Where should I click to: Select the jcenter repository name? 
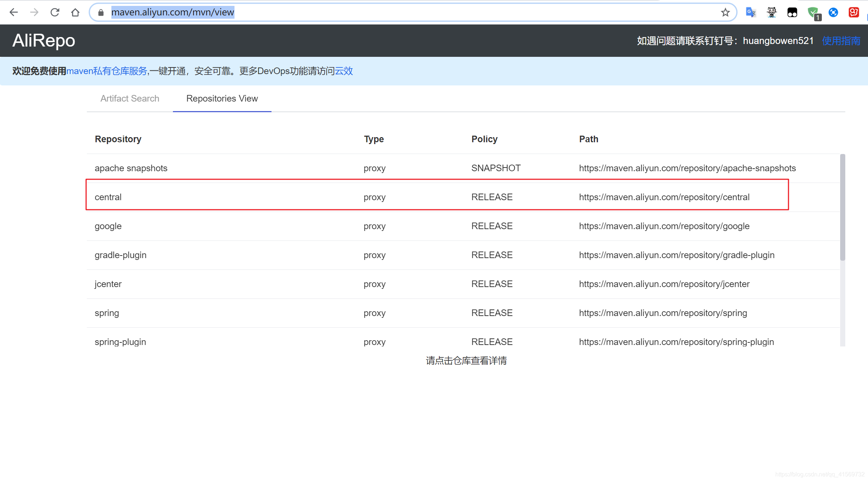(108, 284)
